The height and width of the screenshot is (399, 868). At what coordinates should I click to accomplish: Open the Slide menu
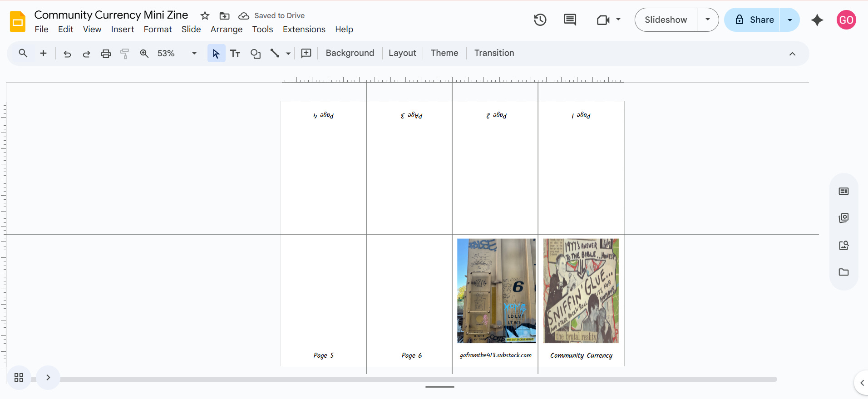pos(191,30)
